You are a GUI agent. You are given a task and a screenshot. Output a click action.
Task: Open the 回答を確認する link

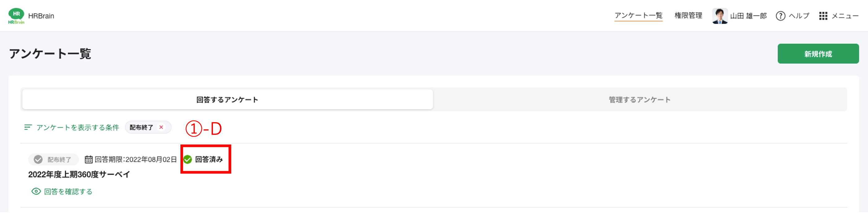(x=68, y=191)
